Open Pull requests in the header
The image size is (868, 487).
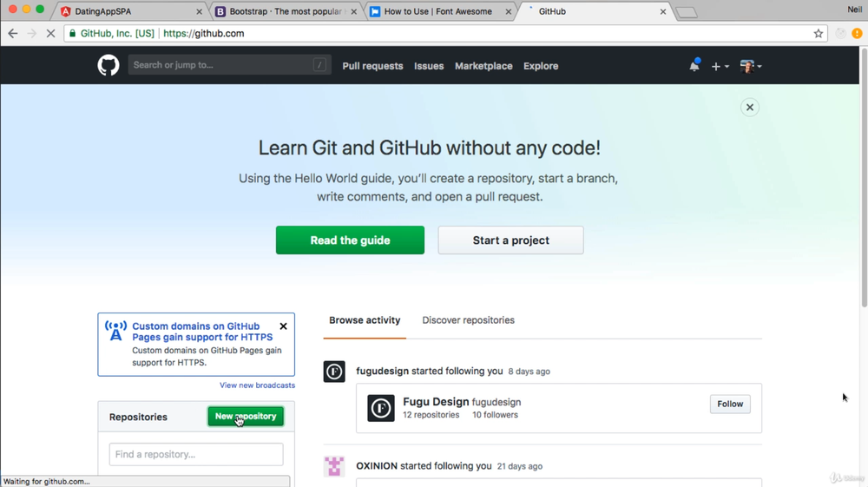click(x=372, y=66)
